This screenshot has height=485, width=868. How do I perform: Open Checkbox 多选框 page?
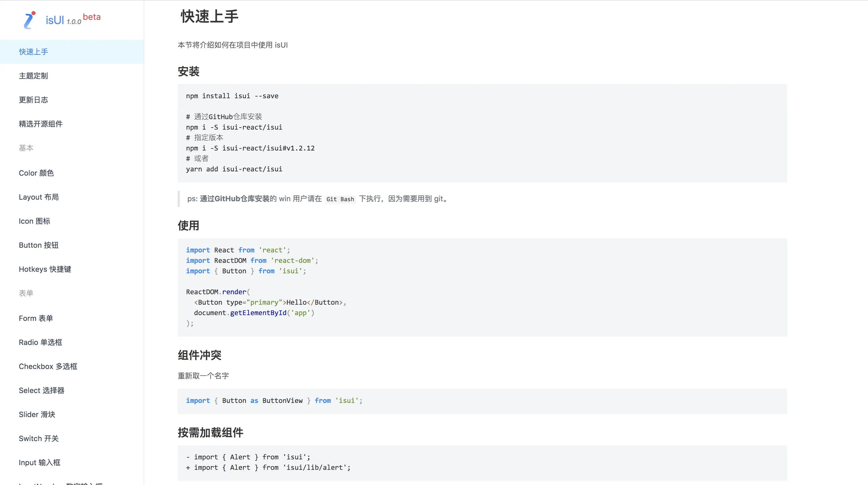pyautogui.click(x=48, y=366)
